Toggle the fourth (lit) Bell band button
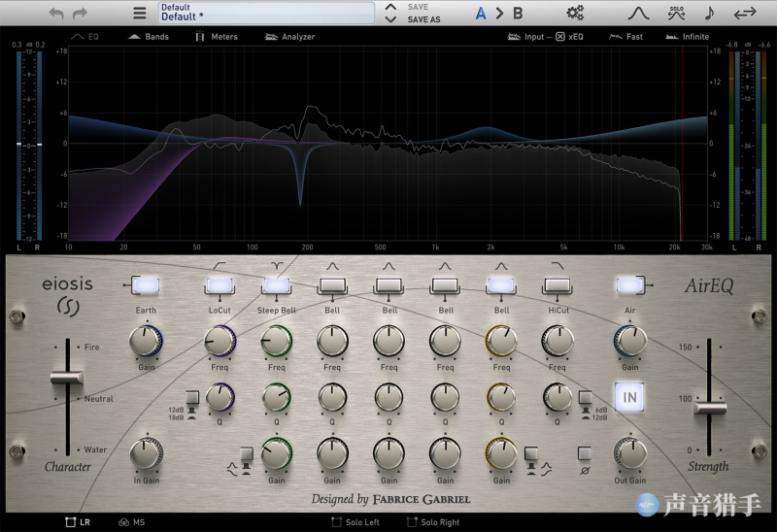This screenshot has width=777, height=532. [x=501, y=285]
